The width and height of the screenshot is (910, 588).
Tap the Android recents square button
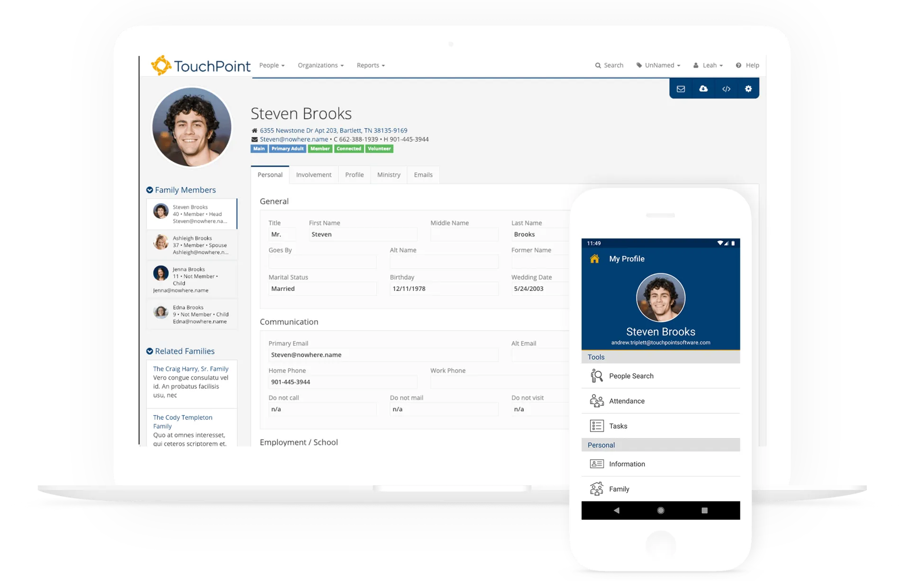click(x=705, y=510)
